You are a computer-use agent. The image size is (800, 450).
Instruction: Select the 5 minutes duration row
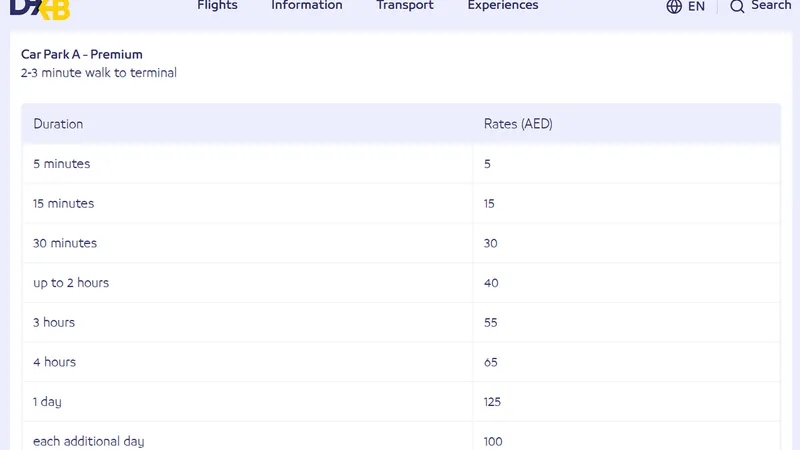point(62,163)
